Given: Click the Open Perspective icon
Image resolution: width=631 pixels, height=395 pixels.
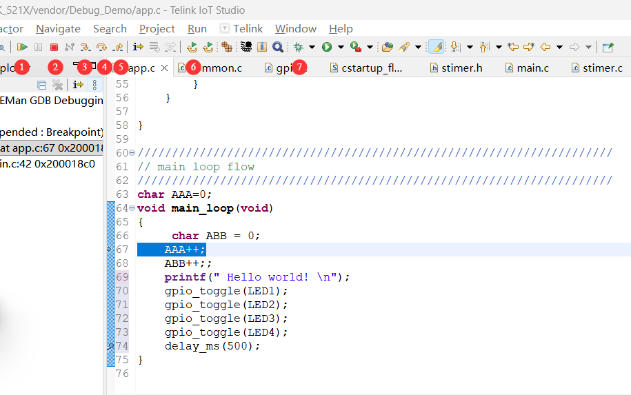Looking at the screenshot, I should pyautogui.click(x=608, y=47).
